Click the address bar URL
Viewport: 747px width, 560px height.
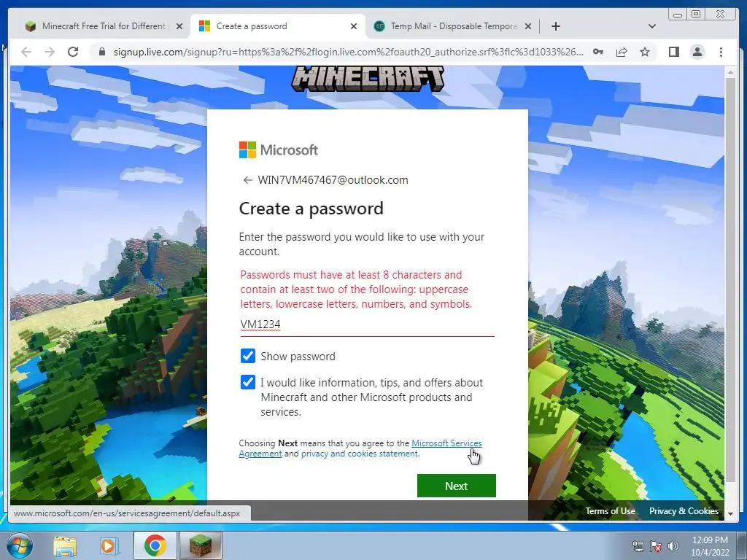(x=348, y=52)
